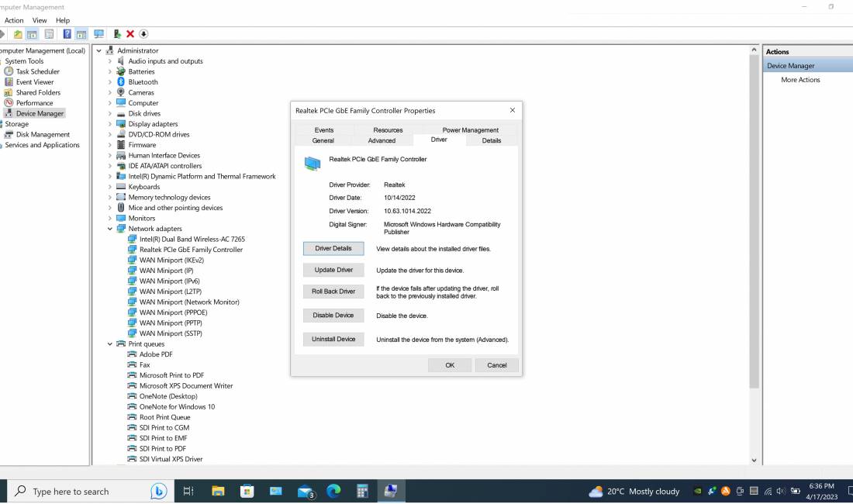Screen dimensions: 853x504
Task: Click the Monitors category icon
Action: pyautogui.click(x=121, y=218)
